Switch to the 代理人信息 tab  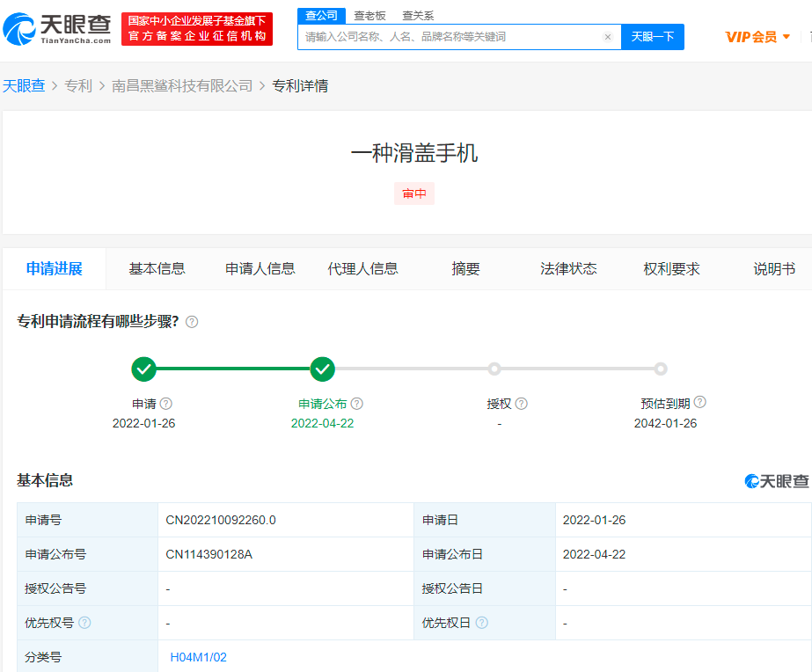362,268
